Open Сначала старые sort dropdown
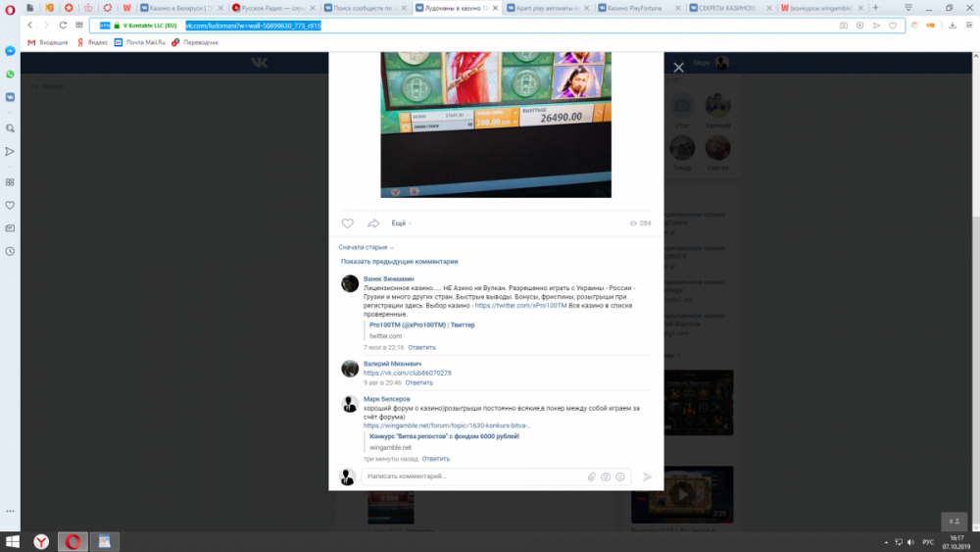This screenshot has height=552, width=980. pos(367,247)
